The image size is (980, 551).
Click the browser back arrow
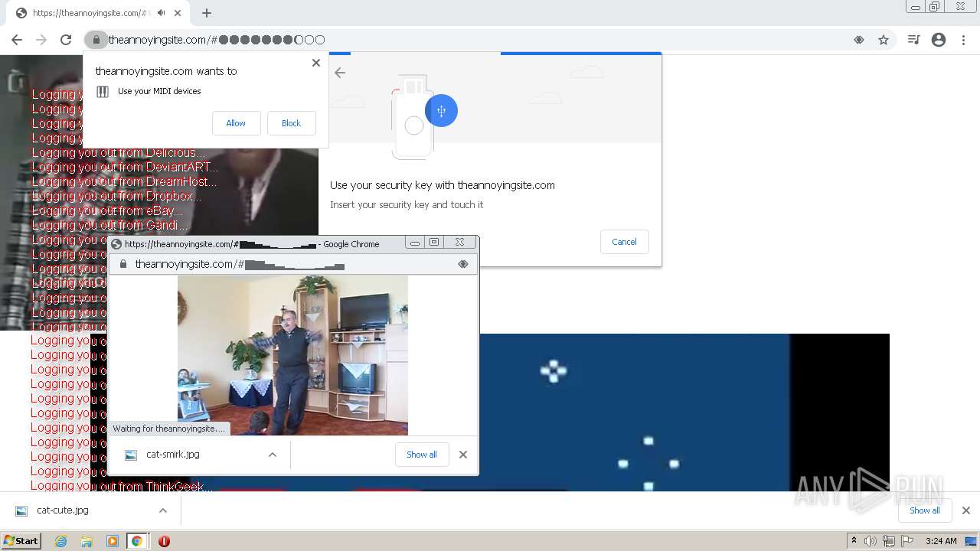(17, 40)
